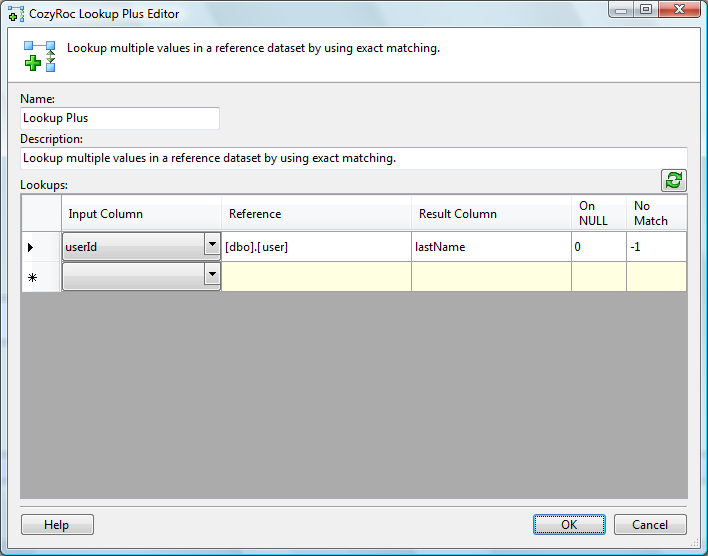Open the userId Input Column dropdown
708x556 pixels.
[212, 244]
